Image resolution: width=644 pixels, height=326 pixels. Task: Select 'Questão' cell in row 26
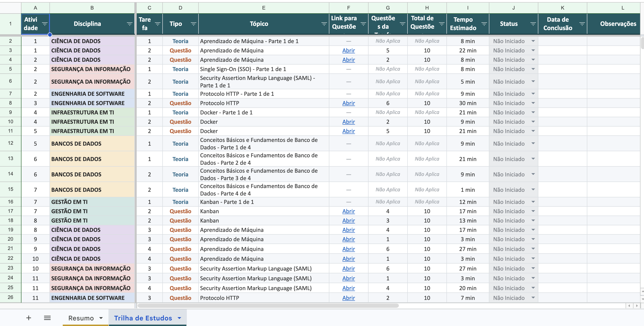pos(180,298)
